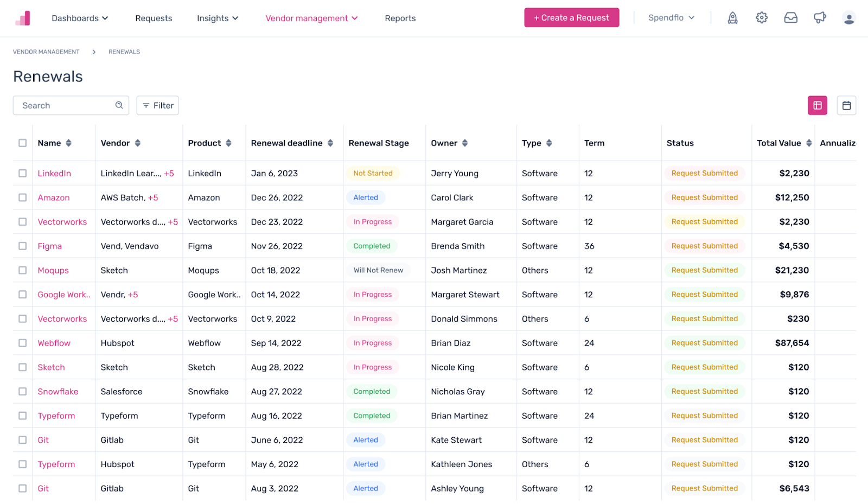Viewport: 868px width, 504px height.
Task: Show more vendors +5 in LinkedIn row
Action: click(x=169, y=174)
